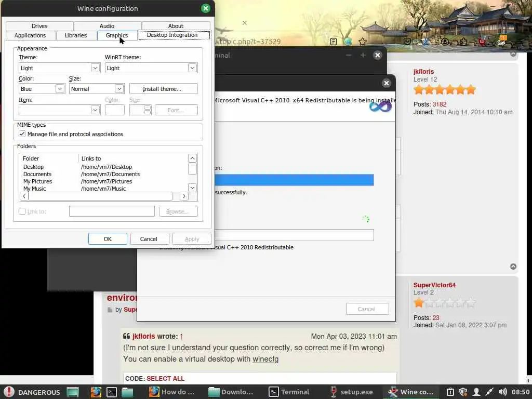532x399 pixels.
Task: Switch to the Audio tab
Action: point(107,26)
